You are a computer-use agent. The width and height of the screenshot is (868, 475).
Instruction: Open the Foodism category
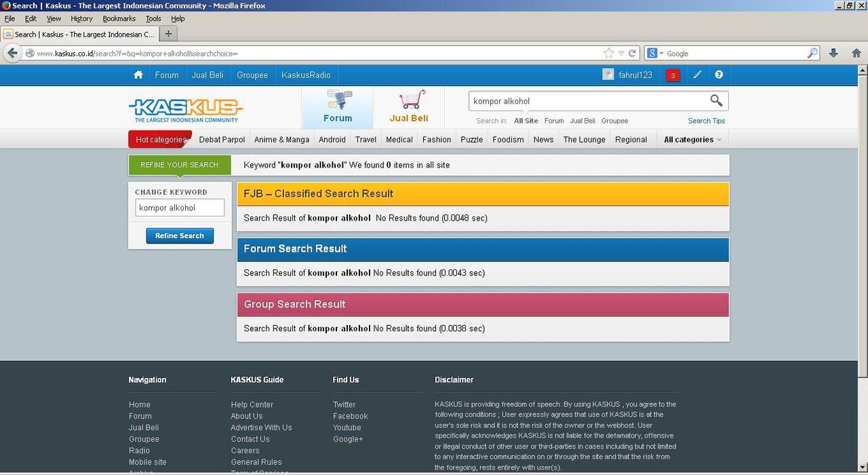click(x=508, y=140)
